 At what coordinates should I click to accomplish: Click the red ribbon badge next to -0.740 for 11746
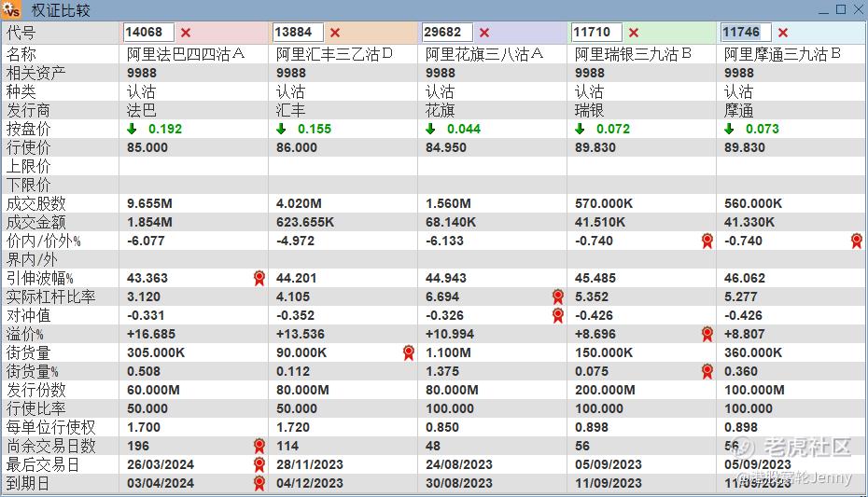click(x=857, y=241)
